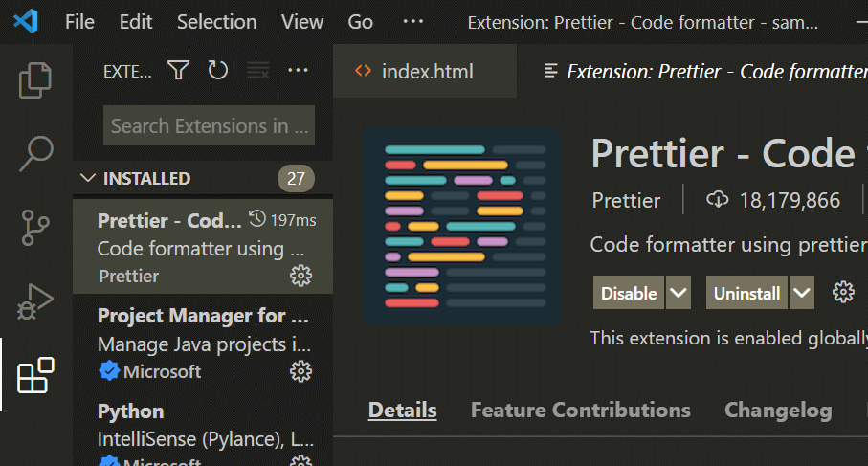The width and height of the screenshot is (868, 466).
Task: Open the Explorer view in activity bar
Action: pos(35,80)
